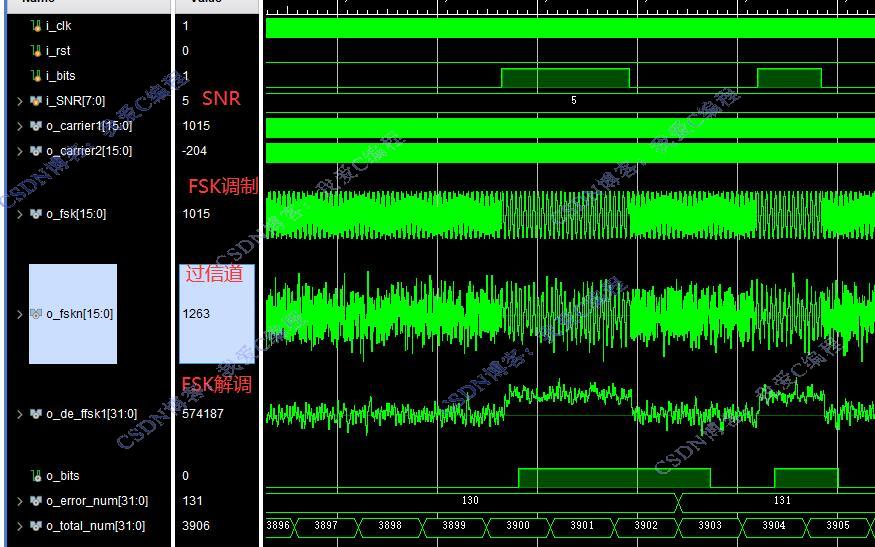Viewport: 875px width, 547px height.
Task: Click the o_error_num value 131
Action: (x=192, y=501)
